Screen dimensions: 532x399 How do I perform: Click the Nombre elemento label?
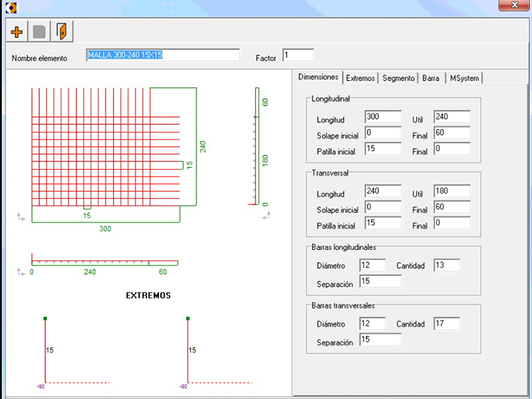pyautogui.click(x=39, y=59)
